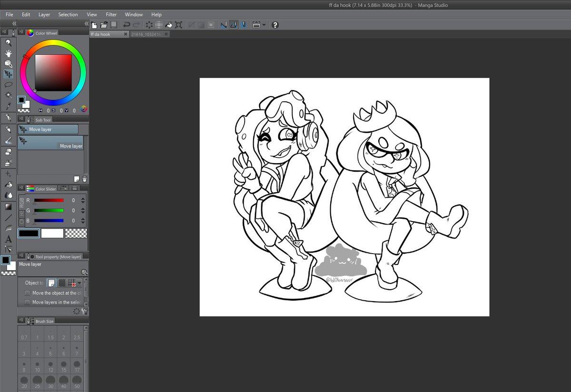Click the Help question mark button
571x392 pixels.
click(x=275, y=25)
